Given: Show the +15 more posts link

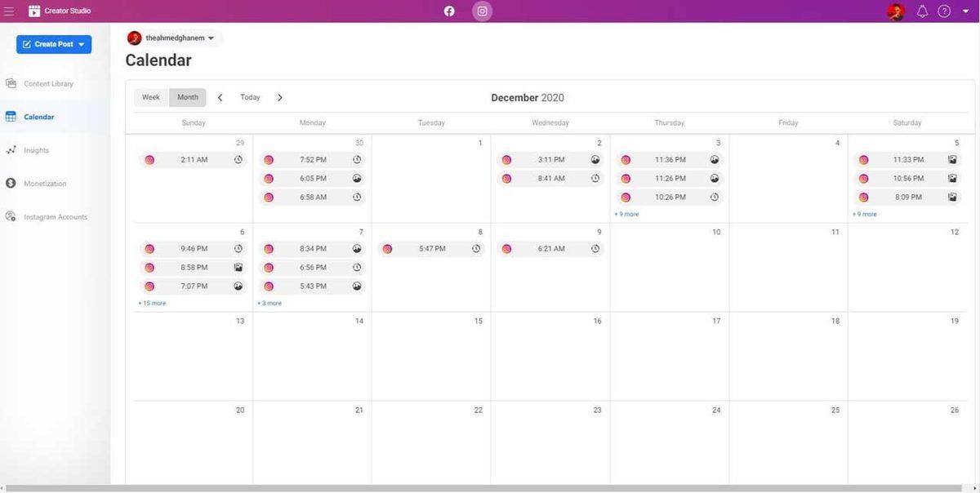Looking at the screenshot, I should click(152, 303).
